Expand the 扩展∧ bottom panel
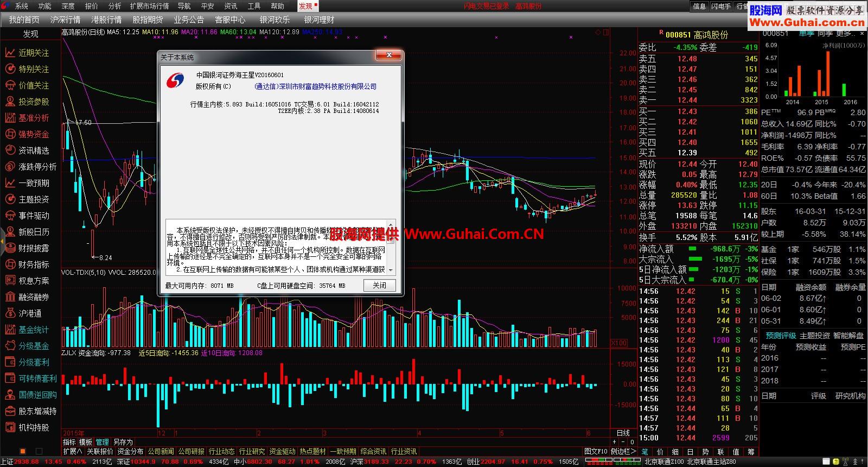The image size is (868, 467). tap(72, 451)
